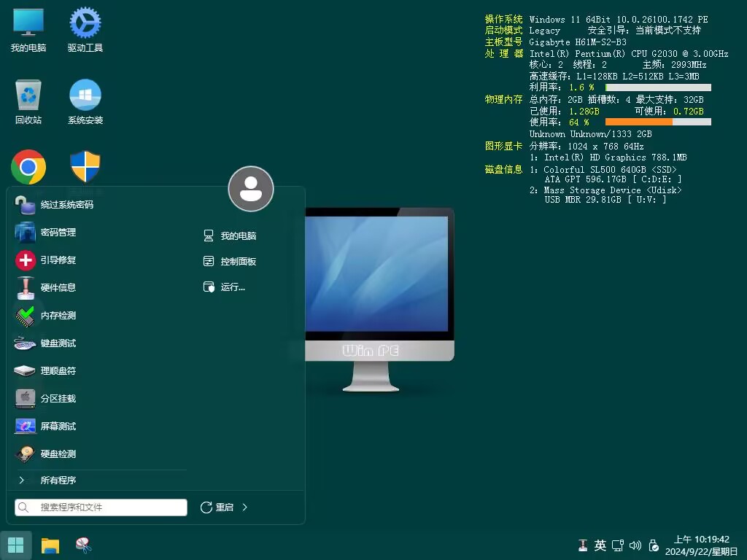The image size is (747, 560).
Task: Click the 重启 restart button
Action: click(x=217, y=507)
